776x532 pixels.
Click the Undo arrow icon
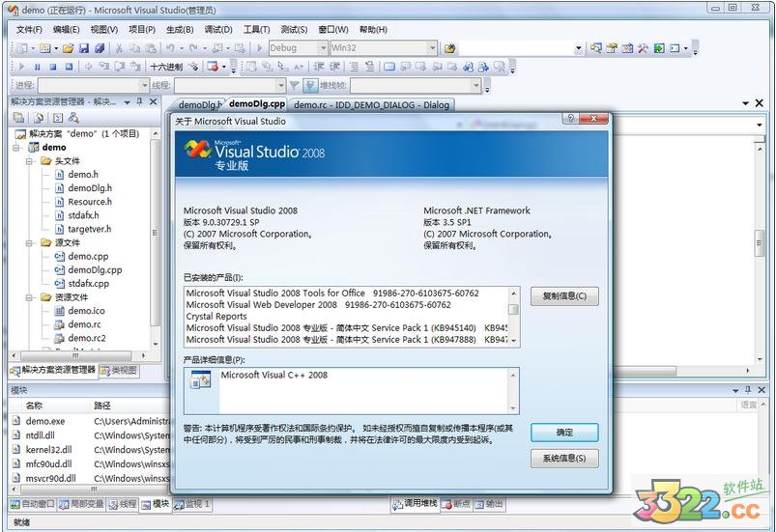[x=170, y=48]
